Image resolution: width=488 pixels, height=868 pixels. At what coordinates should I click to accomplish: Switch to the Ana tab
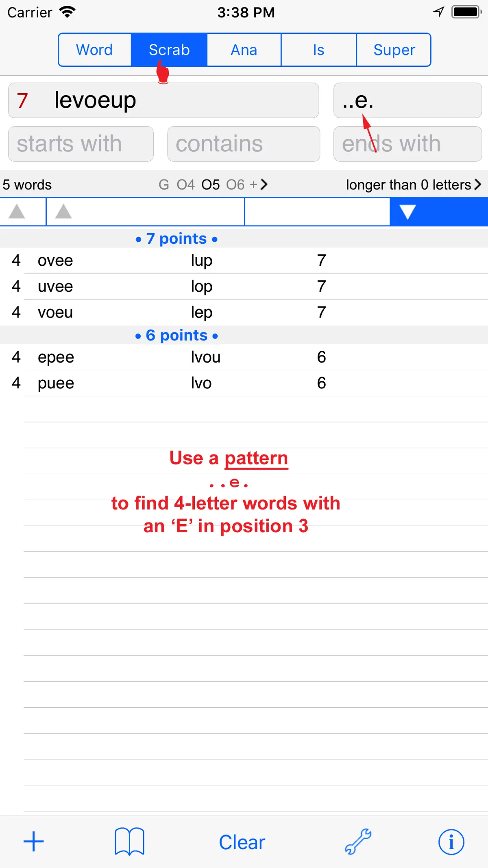(x=244, y=50)
